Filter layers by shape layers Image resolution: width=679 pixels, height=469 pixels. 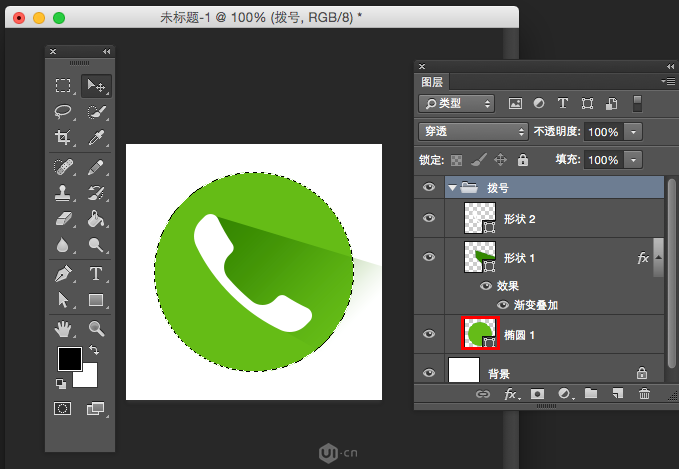tap(587, 104)
